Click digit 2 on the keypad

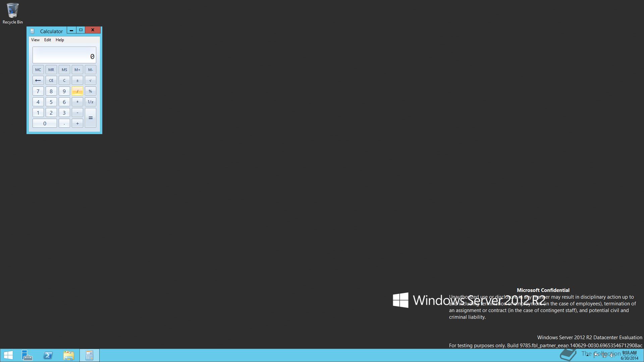coord(51,113)
